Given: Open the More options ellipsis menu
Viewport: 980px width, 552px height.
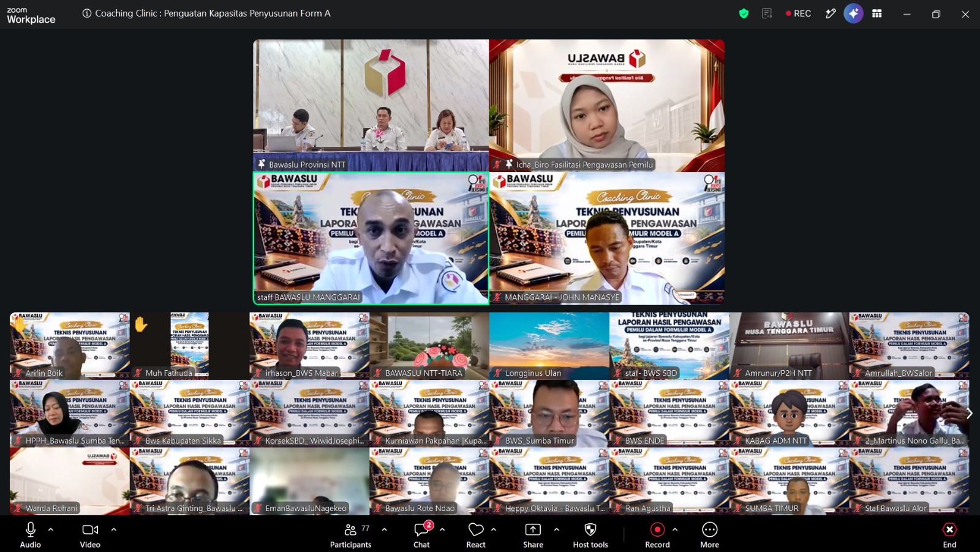Looking at the screenshot, I should pos(709,535).
